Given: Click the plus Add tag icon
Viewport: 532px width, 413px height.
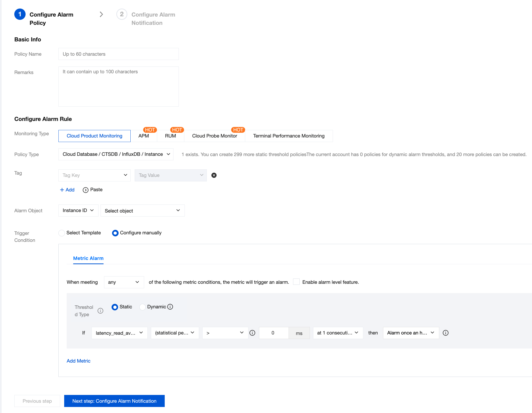Looking at the screenshot, I should click(x=62, y=190).
